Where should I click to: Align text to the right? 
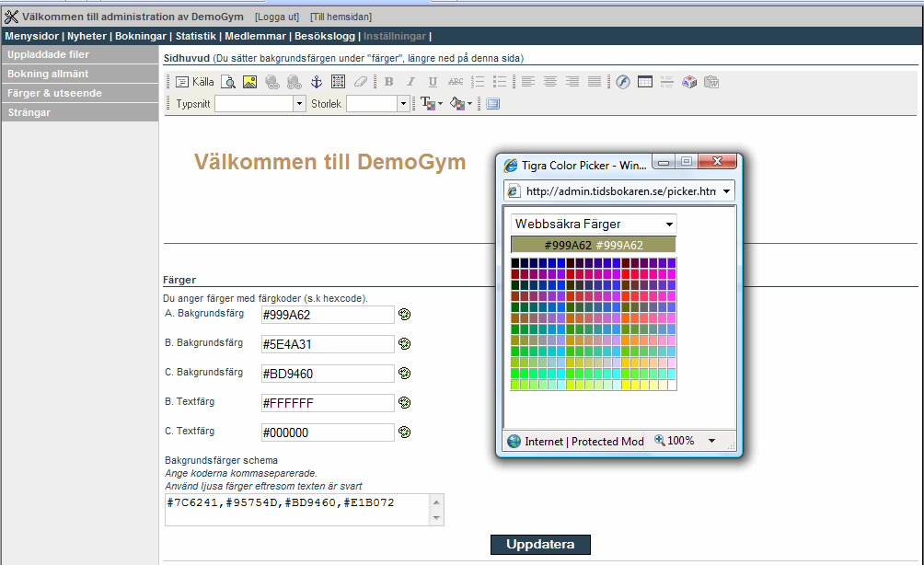click(572, 82)
